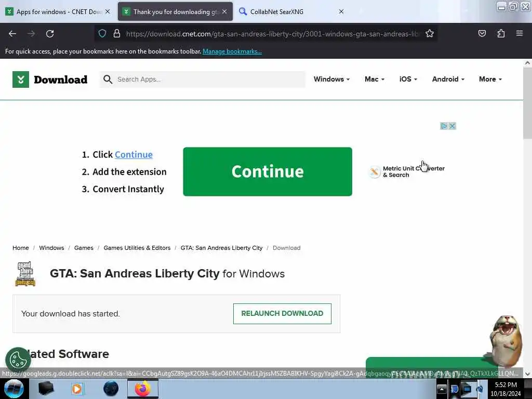Open the Windows breadcrumb link
Screen dimensions: 532x399
pyautogui.click(x=51, y=248)
